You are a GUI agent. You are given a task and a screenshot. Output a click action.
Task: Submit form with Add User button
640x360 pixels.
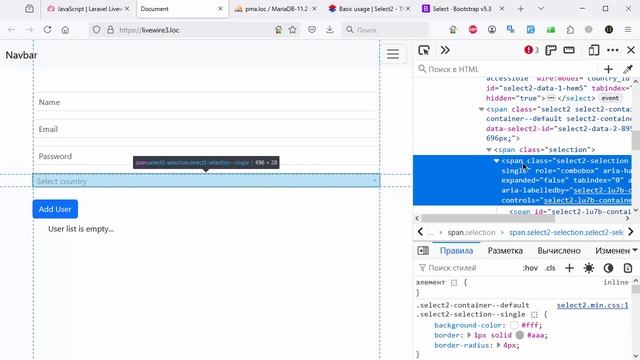point(55,209)
